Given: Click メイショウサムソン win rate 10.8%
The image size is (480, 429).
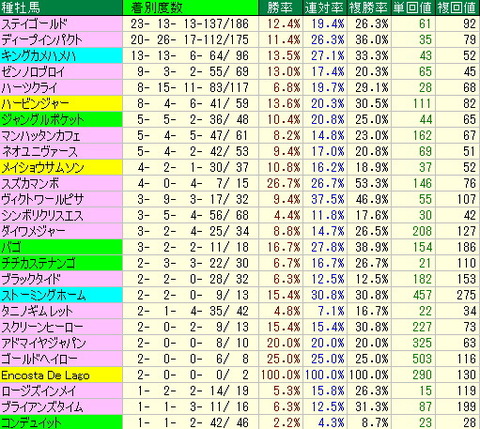Looking at the screenshot, I should coord(284,168).
